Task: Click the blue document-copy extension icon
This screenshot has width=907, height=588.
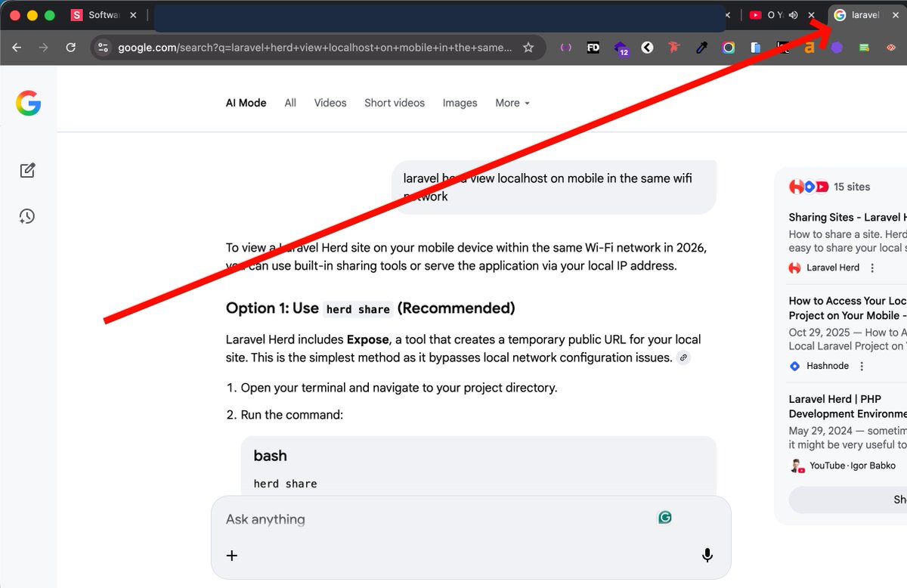Action: (x=756, y=47)
